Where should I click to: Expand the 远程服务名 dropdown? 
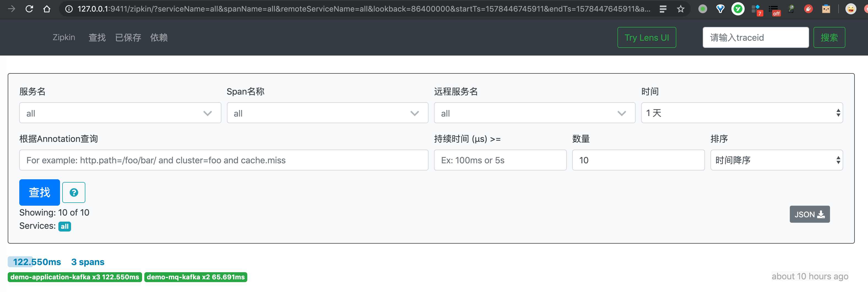tap(535, 113)
